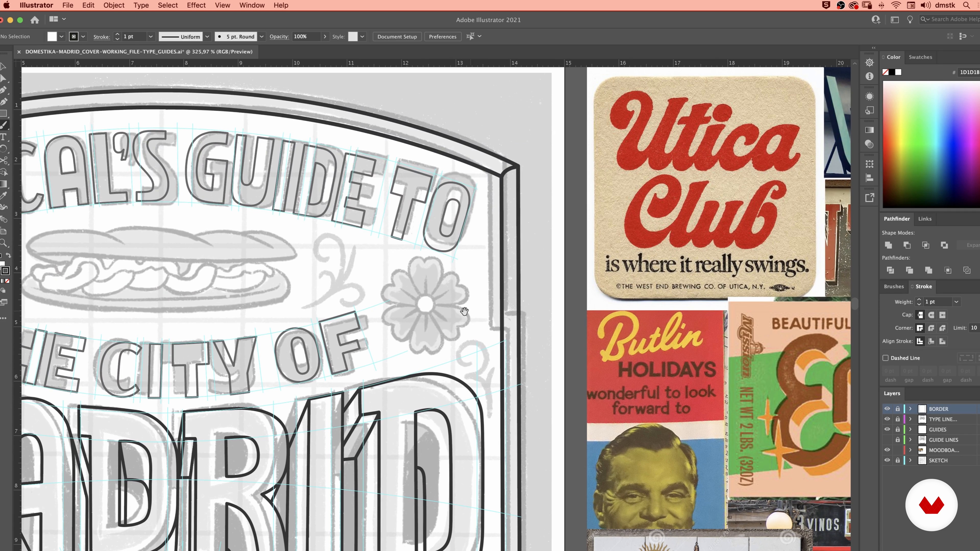Select the Eyedropper tool
This screenshot has width=980, height=551.
3,196
